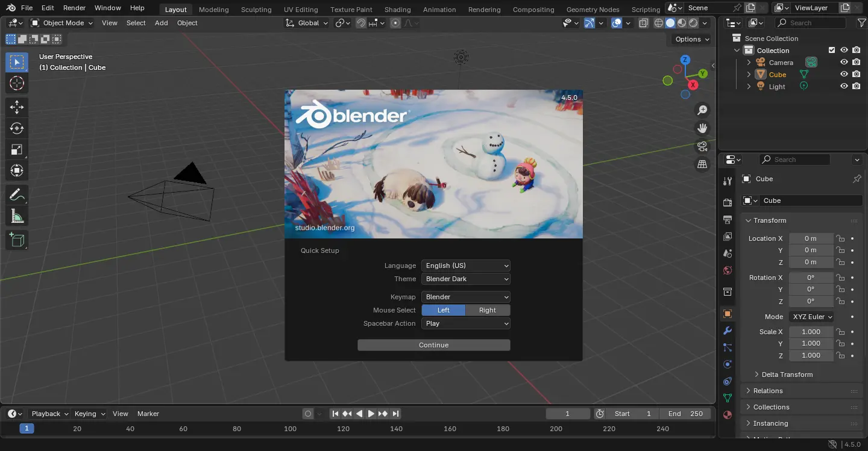This screenshot has width=868, height=451.
Task: Toggle viewport overlays button
Action: pos(616,23)
